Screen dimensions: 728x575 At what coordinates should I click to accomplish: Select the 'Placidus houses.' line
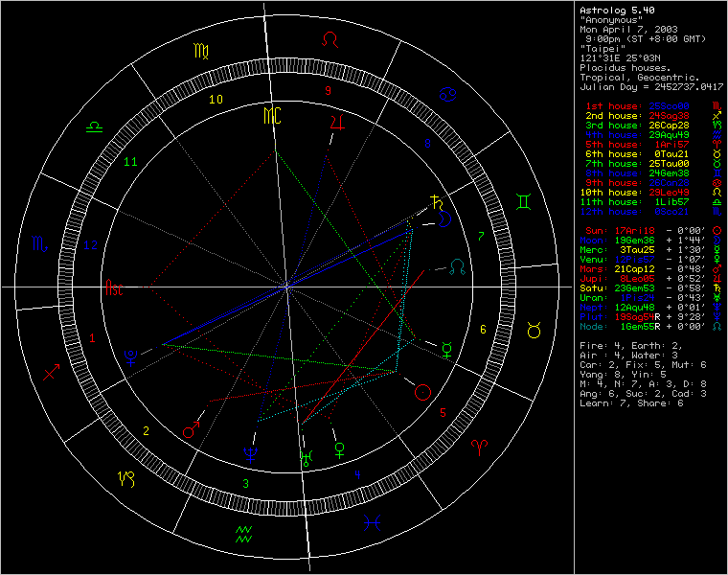coord(626,68)
